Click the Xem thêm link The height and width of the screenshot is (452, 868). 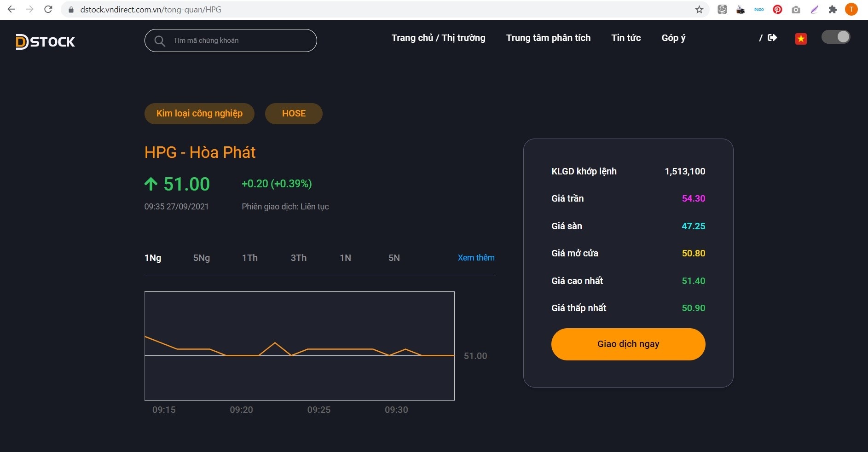click(x=476, y=258)
